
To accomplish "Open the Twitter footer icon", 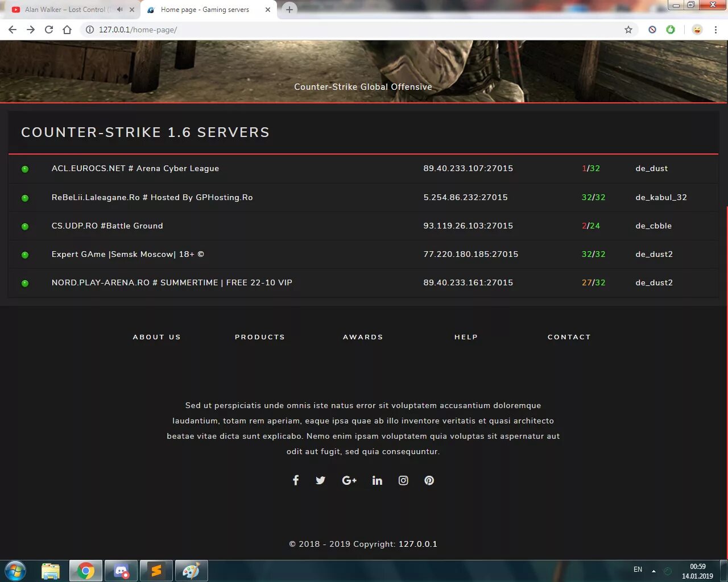I will click(321, 480).
